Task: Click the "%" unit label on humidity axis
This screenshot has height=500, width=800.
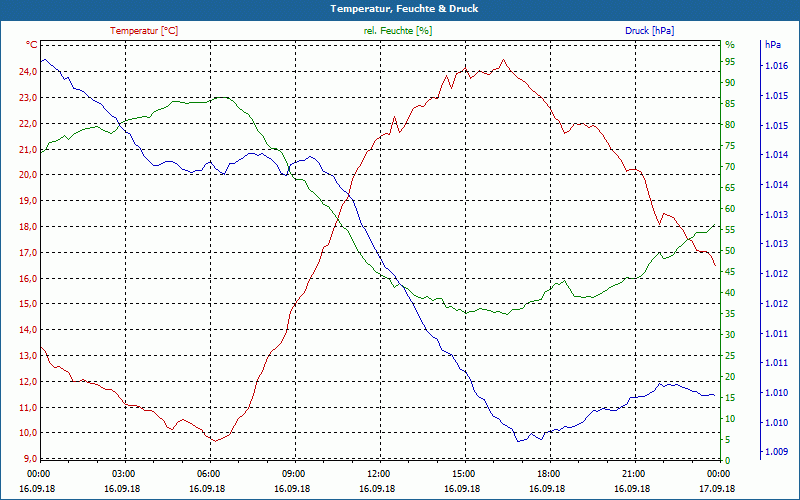Action: (x=730, y=45)
